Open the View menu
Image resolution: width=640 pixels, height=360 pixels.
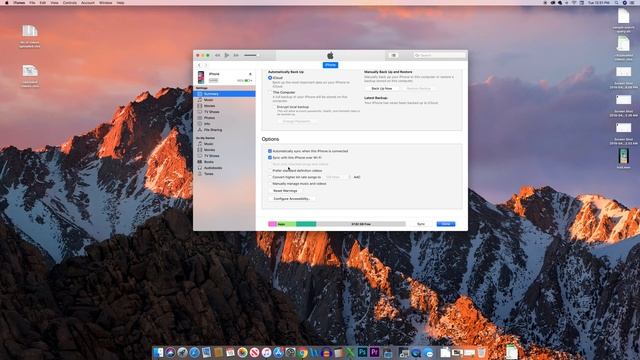[54, 2]
